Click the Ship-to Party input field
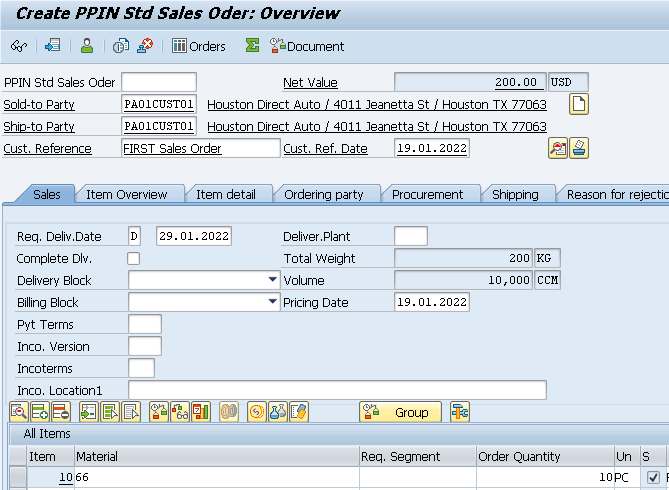669x490 pixels. [159, 126]
